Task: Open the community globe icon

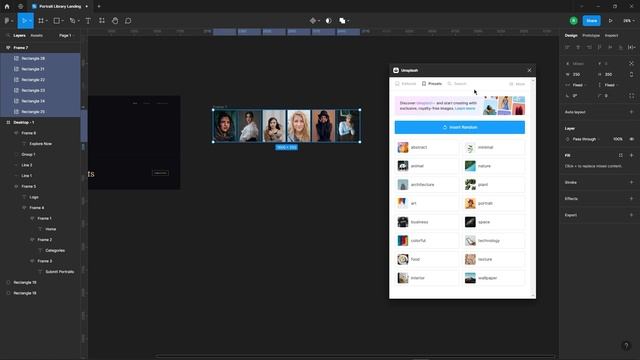Action: pos(20,7)
